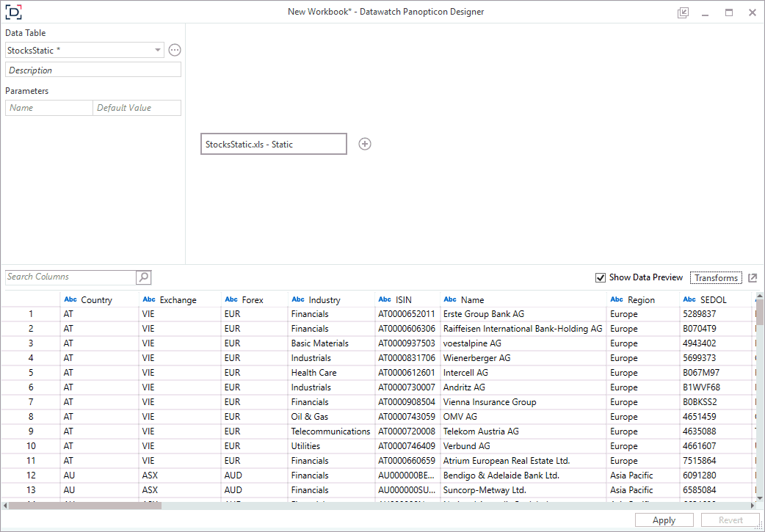Image resolution: width=765 pixels, height=532 pixels.
Task: Select the Region column header
Action: click(x=641, y=300)
